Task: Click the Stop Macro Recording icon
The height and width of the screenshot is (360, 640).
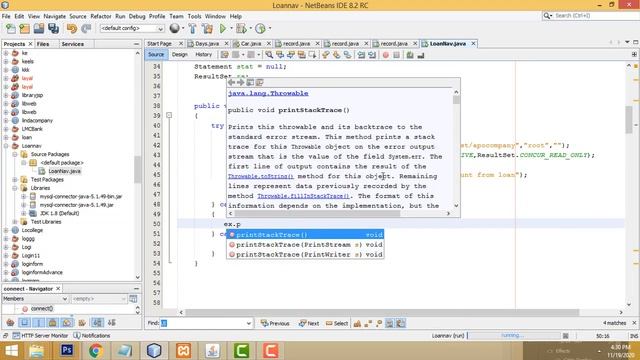Action: pos(396,55)
